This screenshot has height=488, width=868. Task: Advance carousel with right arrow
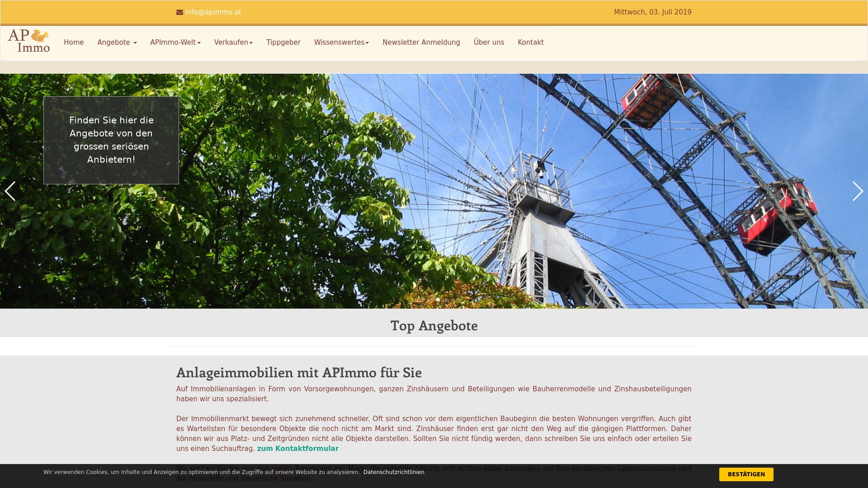click(x=858, y=191)
